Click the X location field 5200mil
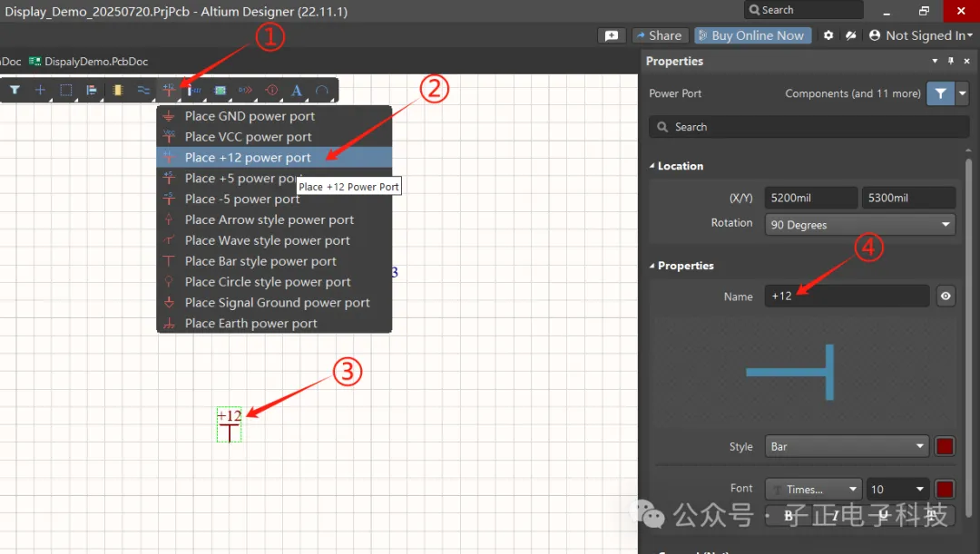 click(810, 198)
